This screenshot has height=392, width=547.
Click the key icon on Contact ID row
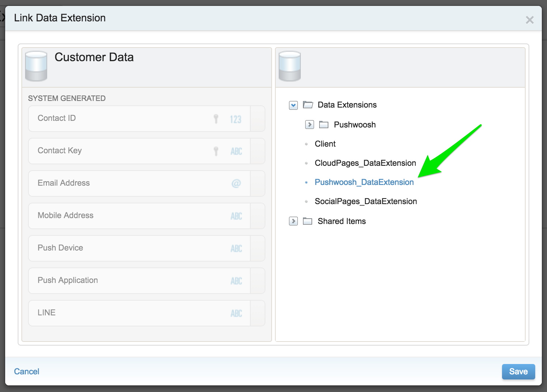point(216,119)
